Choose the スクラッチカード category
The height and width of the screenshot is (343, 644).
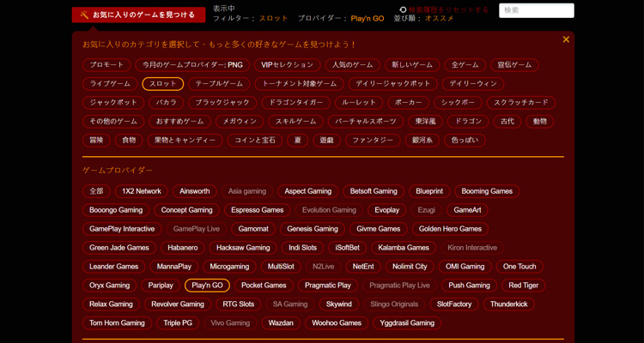[x=521, y=103]
